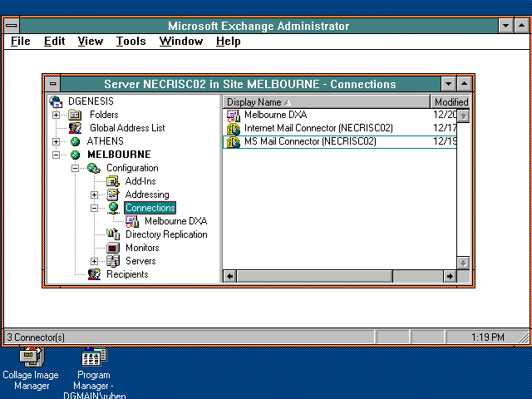Select the DGENESIS root label

pyautogui.click(x=91, y=101)
